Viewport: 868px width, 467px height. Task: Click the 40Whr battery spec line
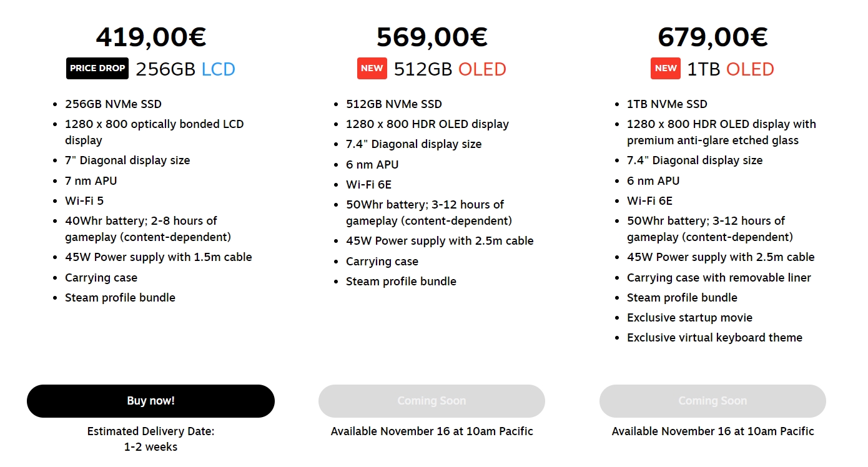click(148, 229)
